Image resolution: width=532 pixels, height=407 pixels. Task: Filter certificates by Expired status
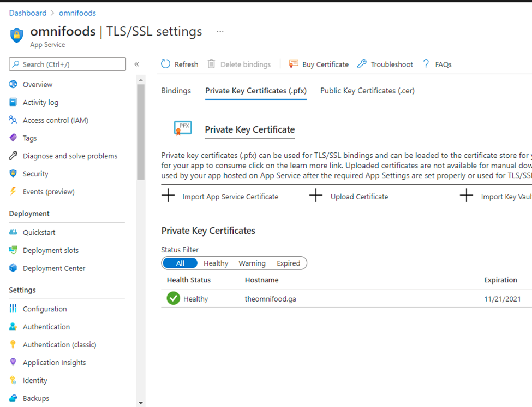click(289, 263)
